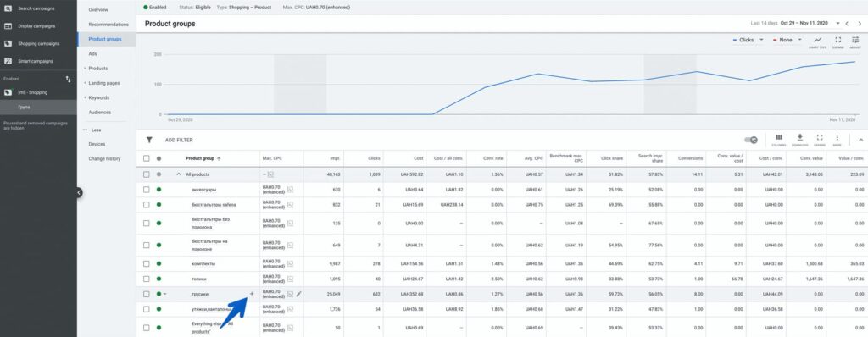Open the Ads page

point(93,53)
